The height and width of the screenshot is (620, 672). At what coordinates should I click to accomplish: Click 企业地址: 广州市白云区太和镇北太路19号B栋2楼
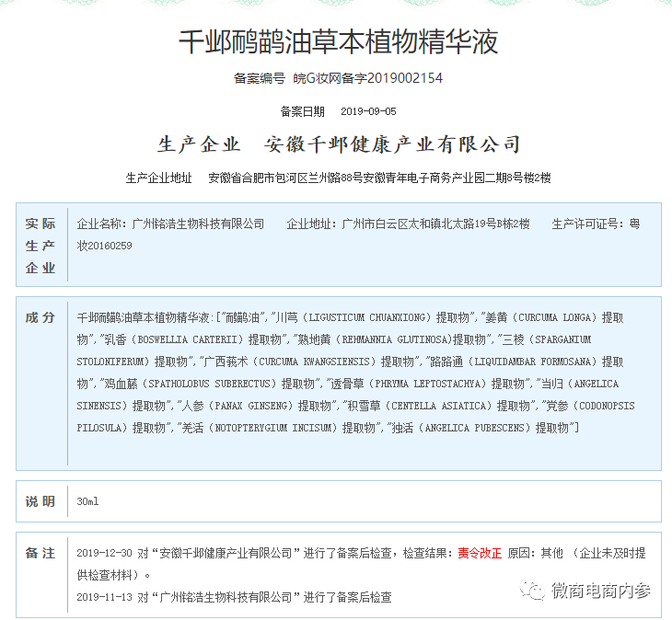point(409,224)
